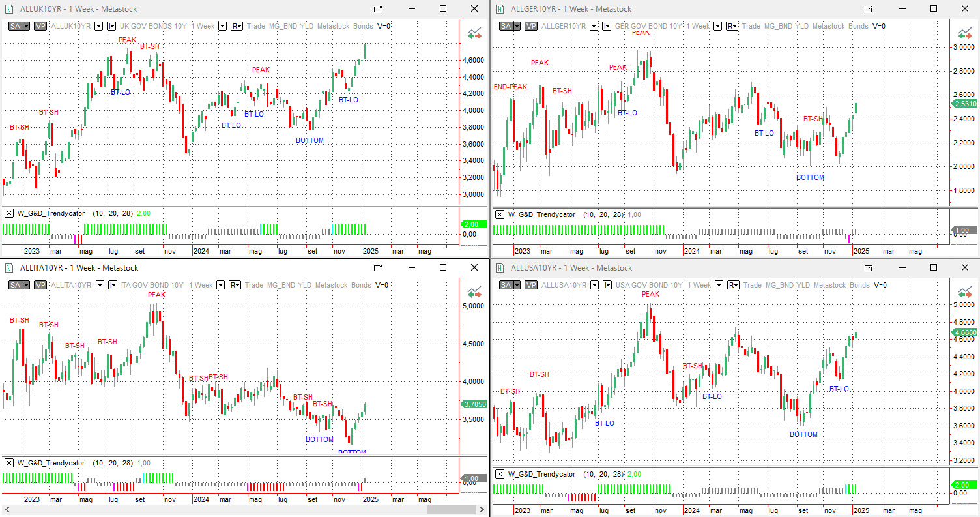This screenshot has width=980, height=517.
Task: Open the R dropdown in ALLUSA10YR chart
Action: [x=733, y=285]
